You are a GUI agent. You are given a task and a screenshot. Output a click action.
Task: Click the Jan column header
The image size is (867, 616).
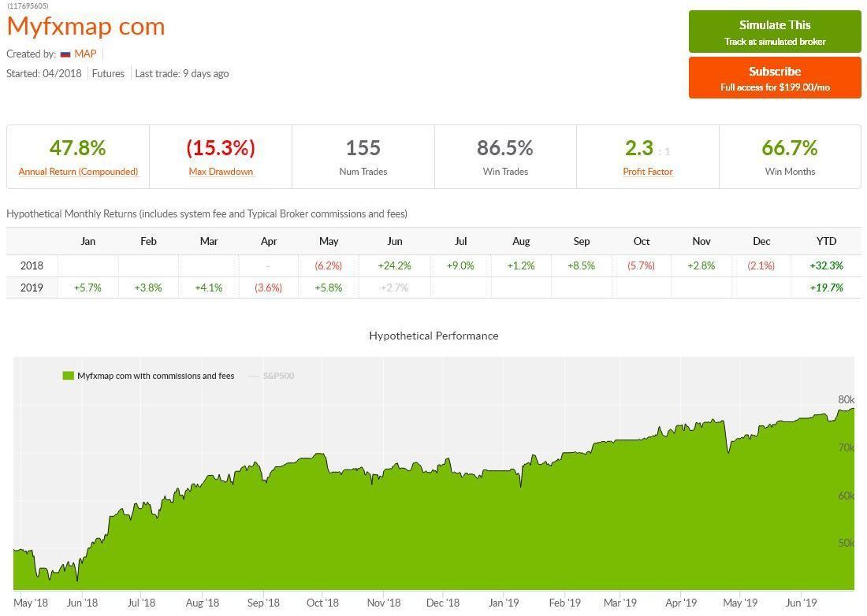point(88,241)
